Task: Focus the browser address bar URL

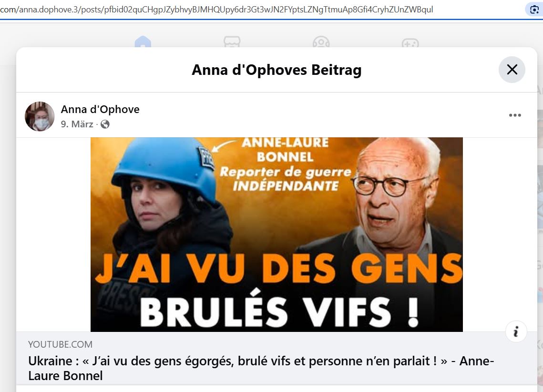Action: (x=216, y=10)
